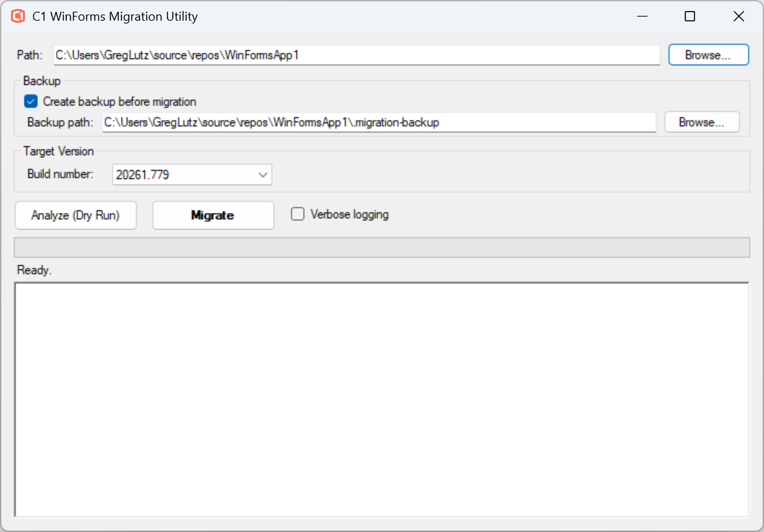Click the Ready. status text
The image size is (764, 532).
click(x=34, y=270)
